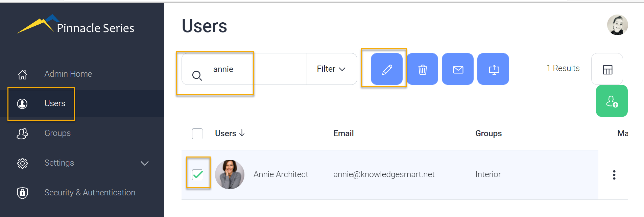Click the email envelope button

[458, 69]
